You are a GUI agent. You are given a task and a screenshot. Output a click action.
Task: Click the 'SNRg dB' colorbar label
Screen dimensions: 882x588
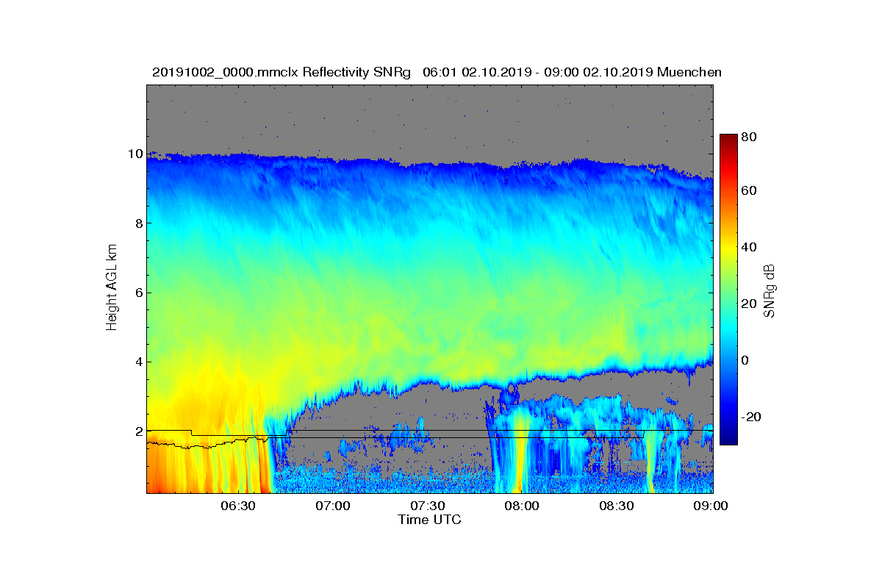pyautogui.click(x=769, y=290)
